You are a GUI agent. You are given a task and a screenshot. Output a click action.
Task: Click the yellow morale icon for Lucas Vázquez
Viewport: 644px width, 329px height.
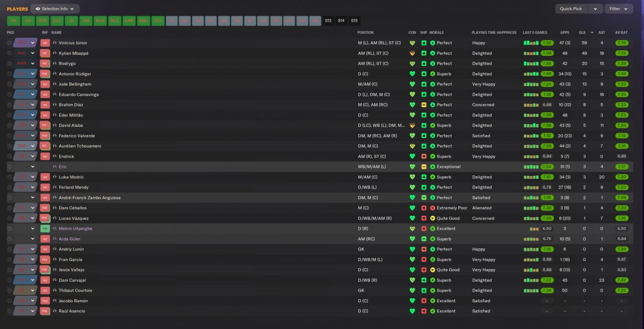coord(433,219)
